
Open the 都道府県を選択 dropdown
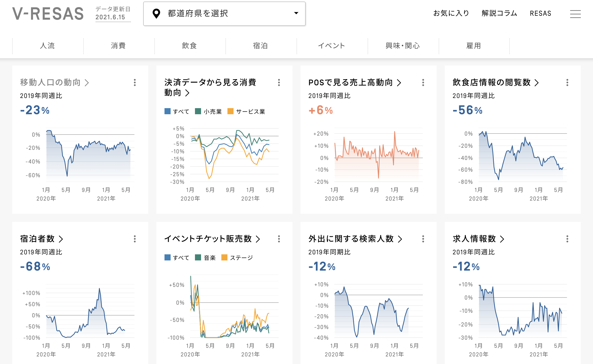[x=224, y=14]
